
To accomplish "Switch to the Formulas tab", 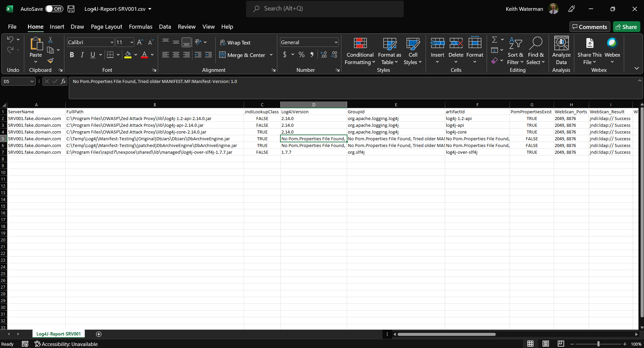I will click(141, 27).
